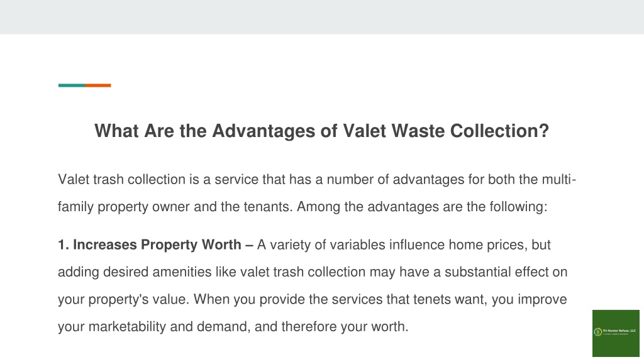Click the recycling bin icon in the logo
644x362 pixels.
[x=598, y=332]
